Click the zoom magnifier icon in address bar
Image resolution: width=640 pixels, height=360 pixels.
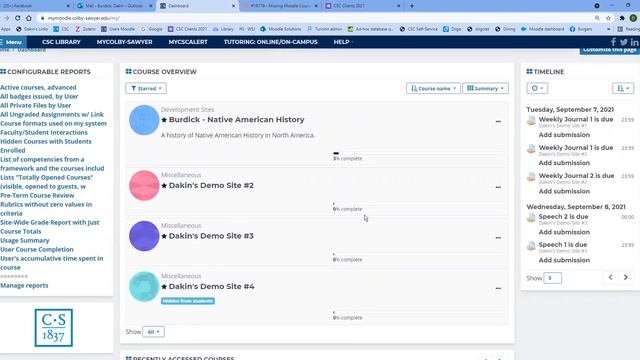pos(597,18)
